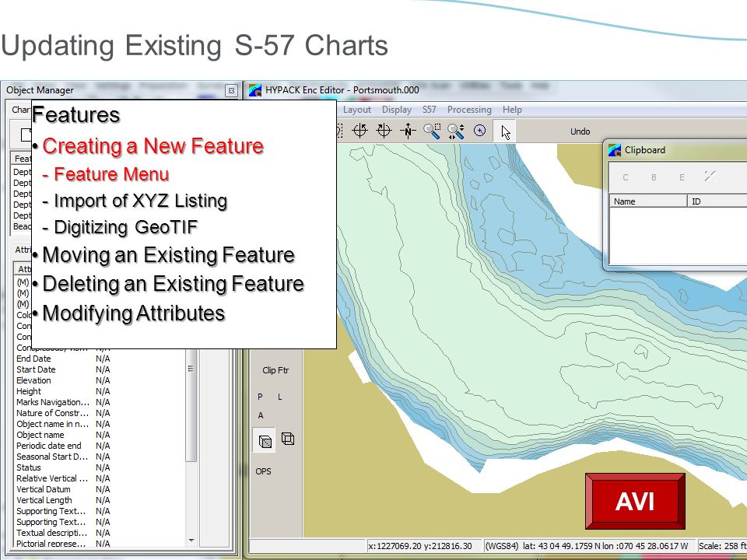Click the rotate counter-clockwise crosshair icon
This screenshot has height=560, width=747.
tap(359, 131)
